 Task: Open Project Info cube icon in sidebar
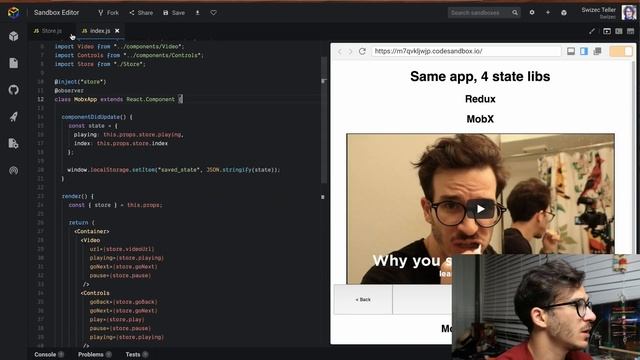(x=13, y=36)
